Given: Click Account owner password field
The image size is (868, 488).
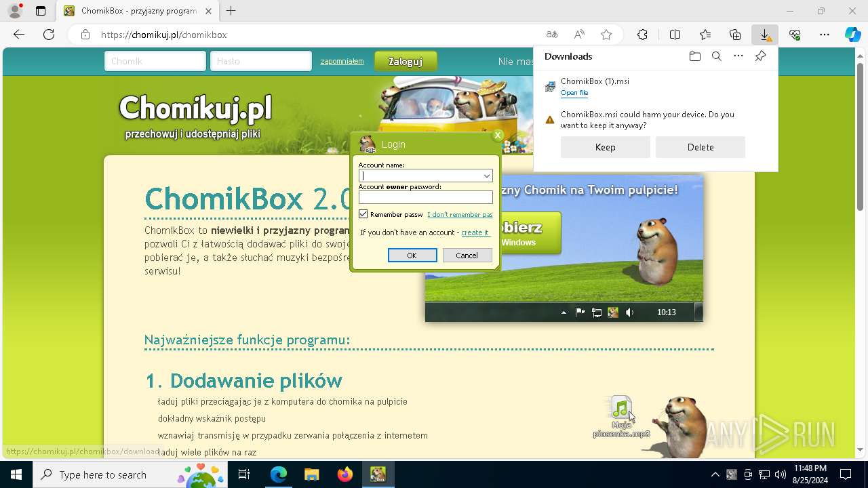Looking at the screenshot, I should [426, 197].
